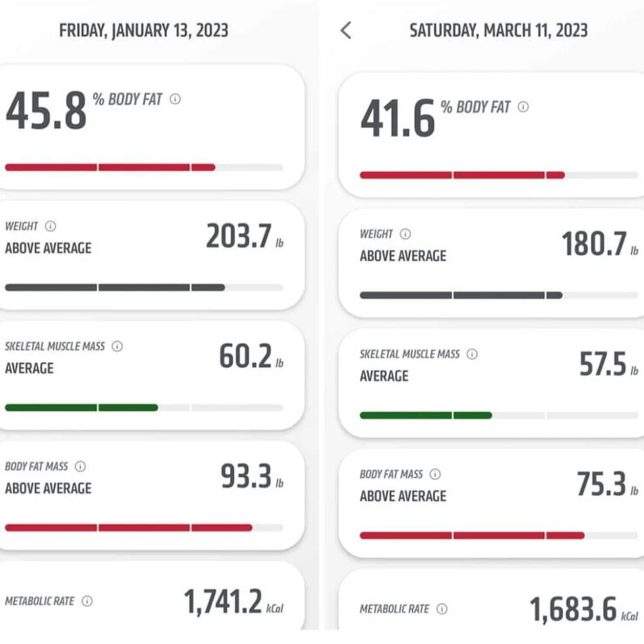Viewport: 644px width, 644px height.
Task: Open the 57.5 lb Skeletal Muscle Mass card
Action: click(491, 383)
